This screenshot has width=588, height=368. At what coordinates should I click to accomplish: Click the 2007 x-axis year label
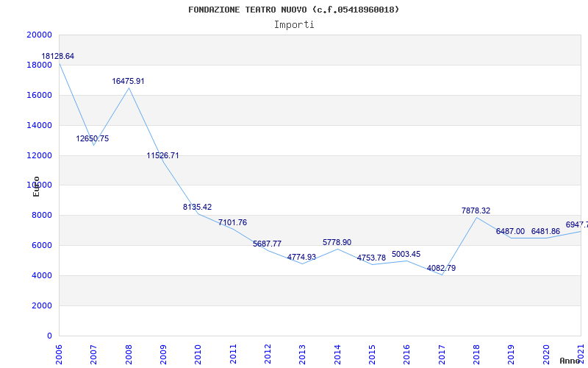coord(94,354)
